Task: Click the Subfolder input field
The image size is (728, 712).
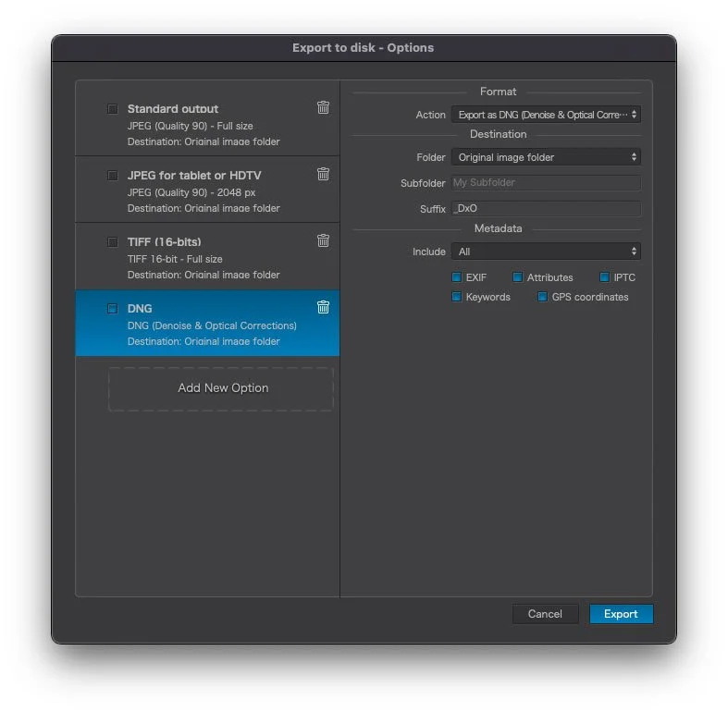Action: pyautogui.click(x=546, y=182)
